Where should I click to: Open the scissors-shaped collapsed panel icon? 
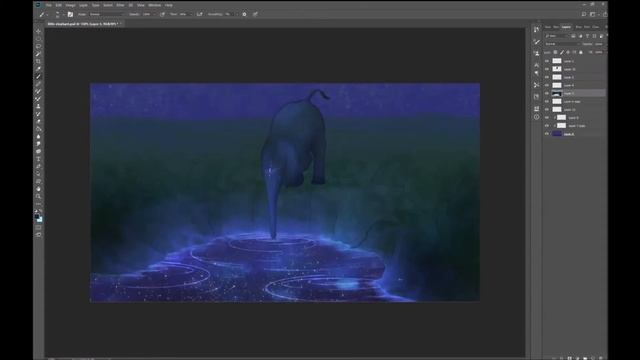pyautogui.click(x=536, y=85)
